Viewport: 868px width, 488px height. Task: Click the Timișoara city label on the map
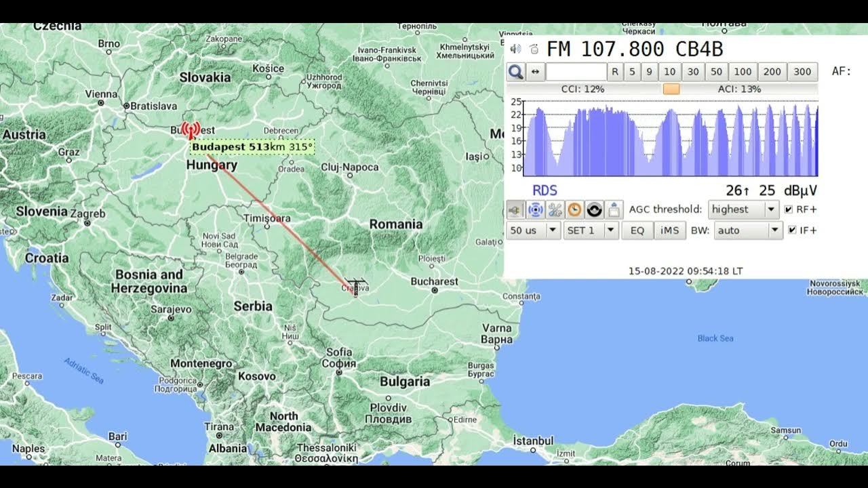[267, 218]
